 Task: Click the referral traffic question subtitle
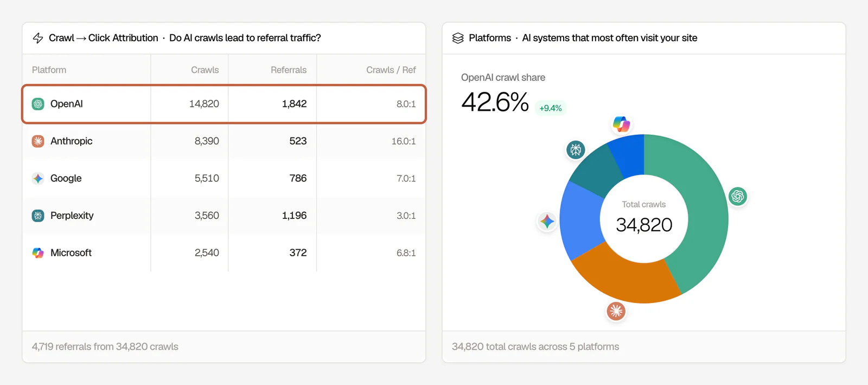245,38
